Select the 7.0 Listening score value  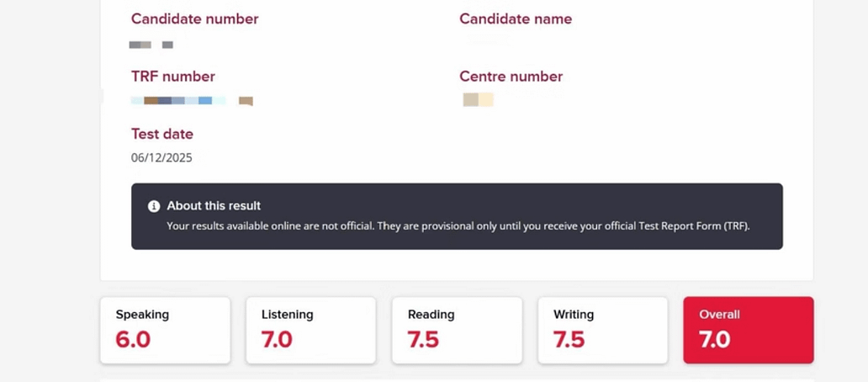click(278, 339)
